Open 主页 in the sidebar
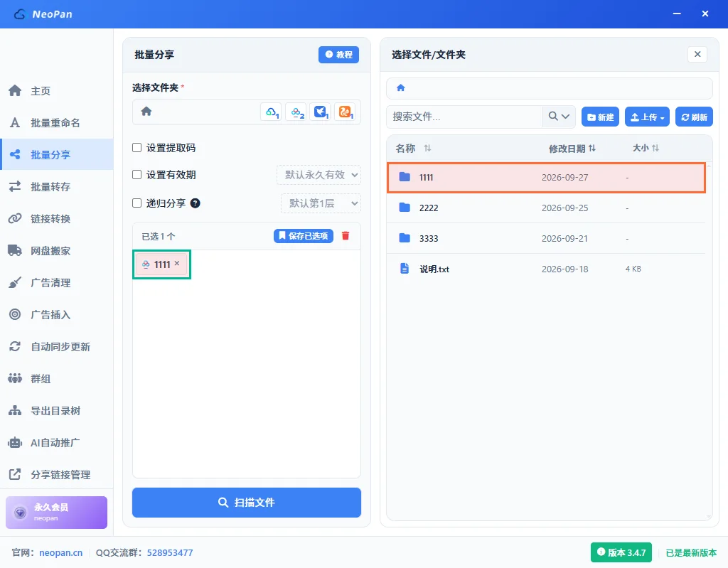The height and width of the screenshot is (568, 728). tap(57, 90)
